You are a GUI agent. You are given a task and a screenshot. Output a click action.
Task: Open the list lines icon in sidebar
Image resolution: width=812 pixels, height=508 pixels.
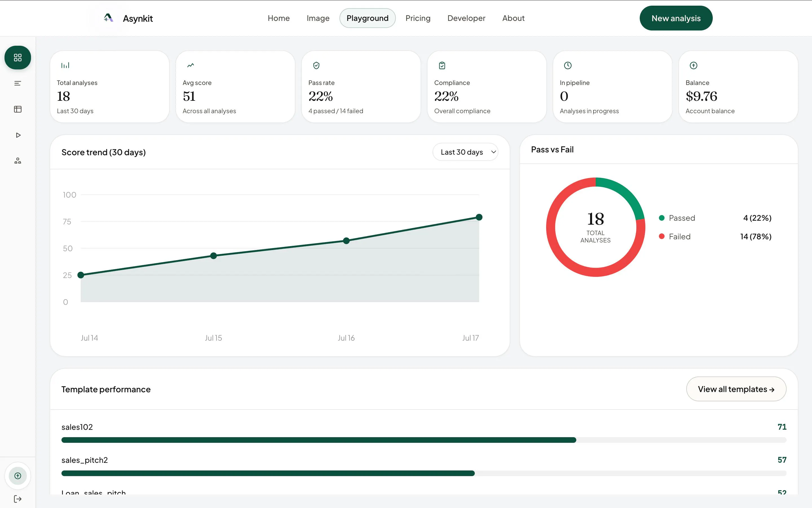[x=17, y=83]
